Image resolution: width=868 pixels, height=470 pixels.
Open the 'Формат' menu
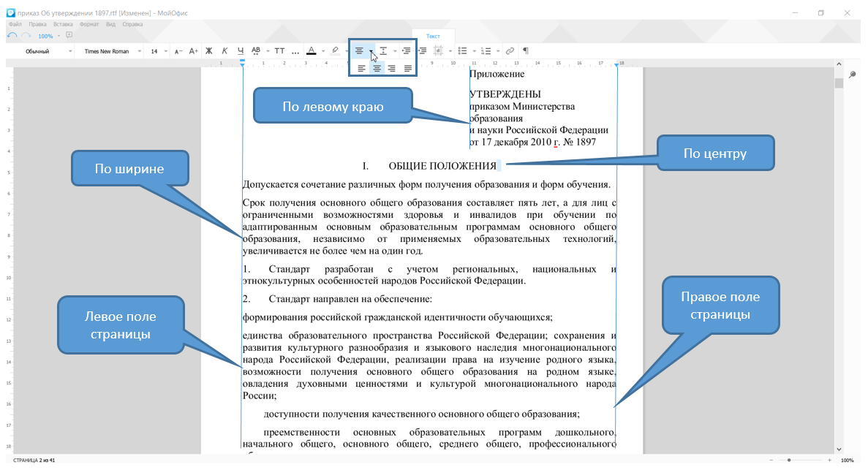pos(89,24)
